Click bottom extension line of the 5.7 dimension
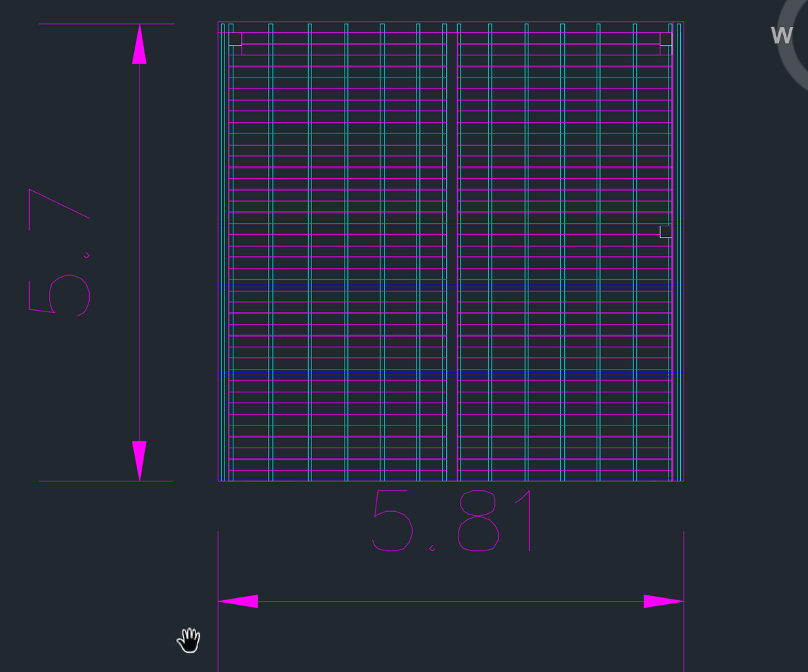This screenshot has width=808, height=672. [x=83, y=481]
